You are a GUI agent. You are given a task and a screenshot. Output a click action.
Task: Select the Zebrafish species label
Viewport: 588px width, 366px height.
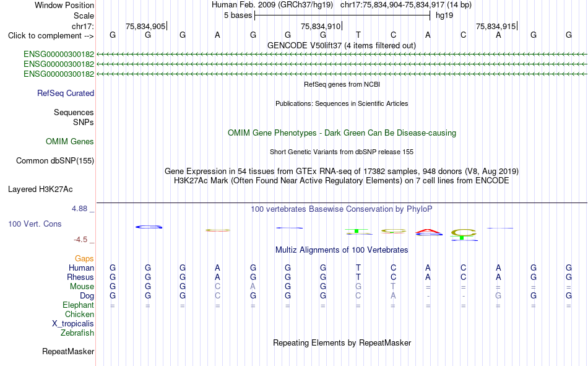pyautogui.click(x=77, y=333)
